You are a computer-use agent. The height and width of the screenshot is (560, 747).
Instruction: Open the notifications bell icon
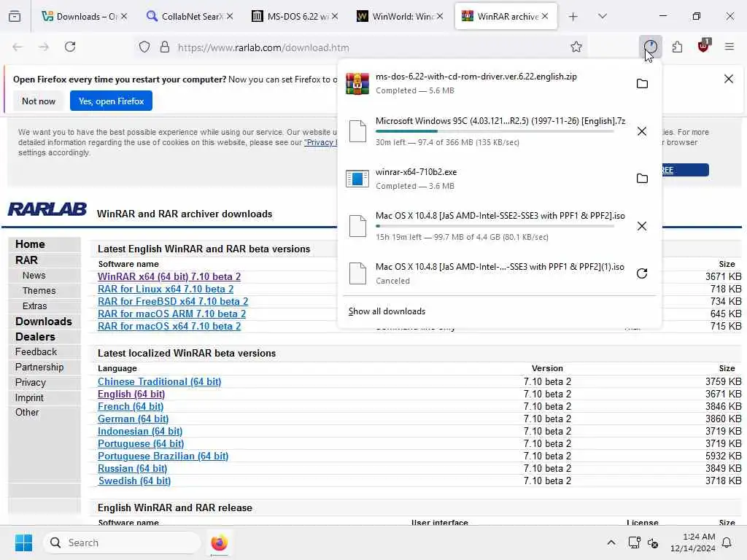pos(727,542)
